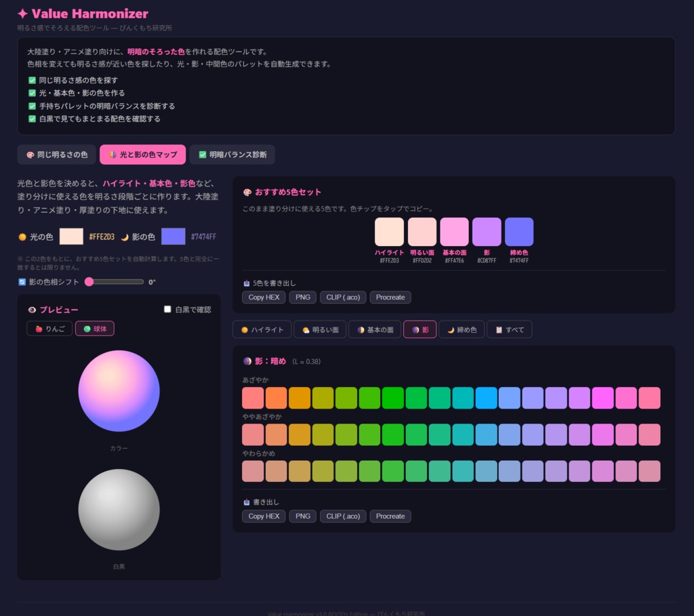
Task: Click the grayscale sphere preview
Action: point(119,510)
